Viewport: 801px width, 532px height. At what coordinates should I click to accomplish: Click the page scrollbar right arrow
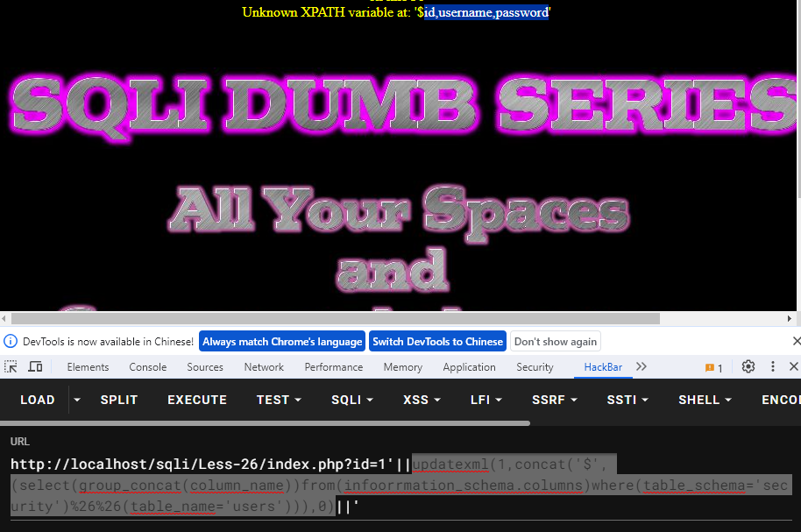pos(790,318)
